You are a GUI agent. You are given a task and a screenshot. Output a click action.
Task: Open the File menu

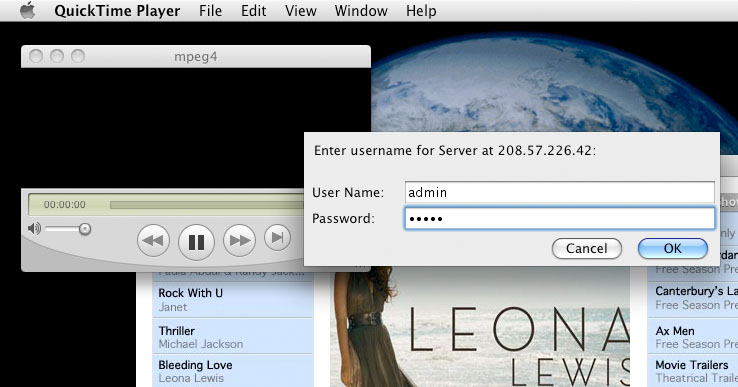210,10
